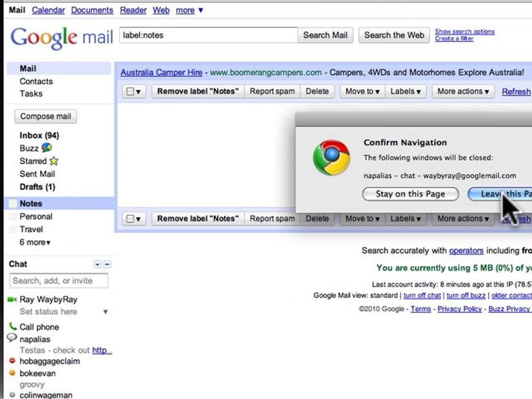Click the top Refresh link
Screen dimensions: 532x399
click(x=516, y=91)
